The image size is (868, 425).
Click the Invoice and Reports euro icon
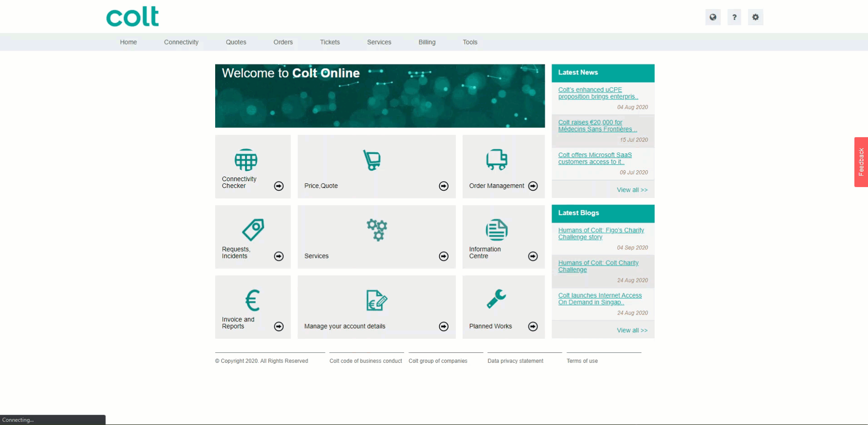252,300
